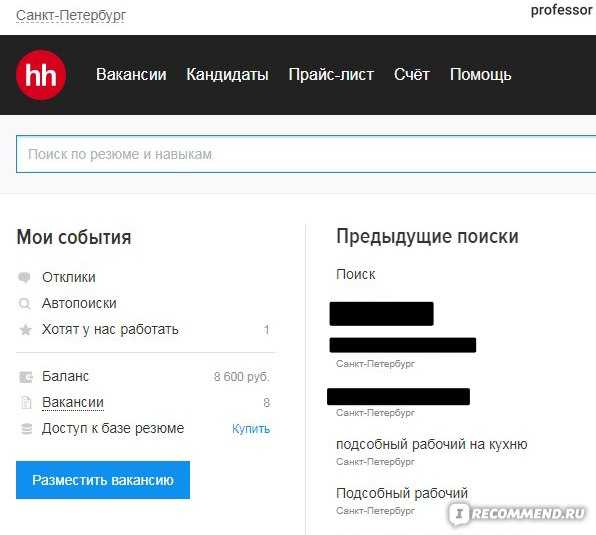The image size is (596, 535).
Task: Open Доступ к базе резюме
Action: [x=113, y=428]
